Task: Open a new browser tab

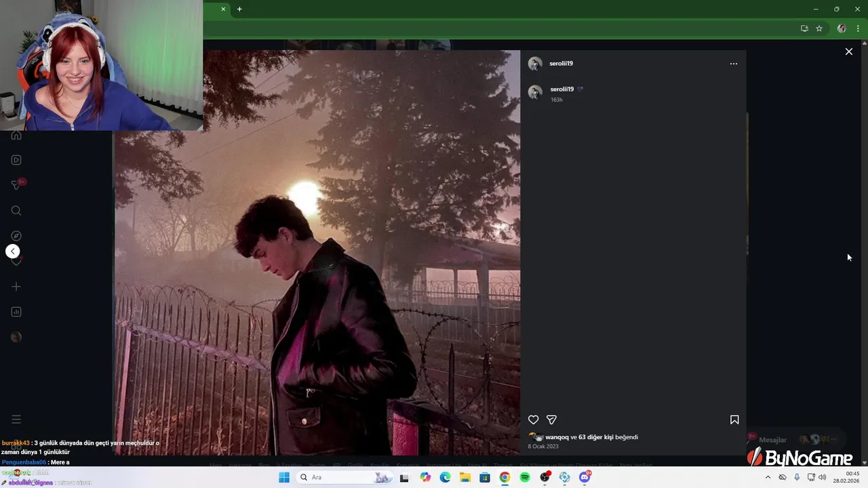Action: click(x=239, y=9)
